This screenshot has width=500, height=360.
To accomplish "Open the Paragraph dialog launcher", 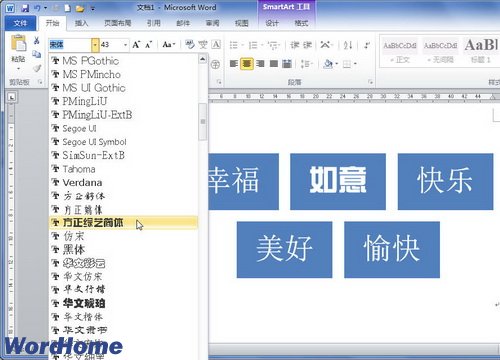I will (370, 82).
